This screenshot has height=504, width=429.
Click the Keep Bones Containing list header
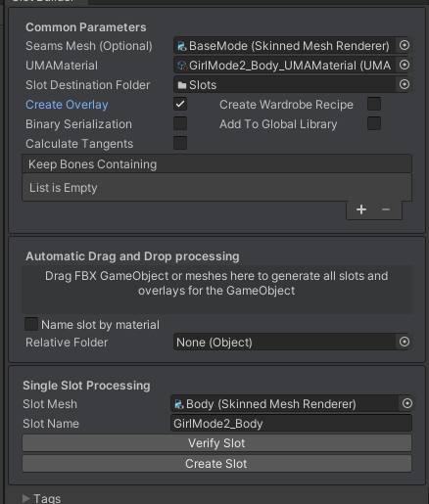click(x=216, y=164)
